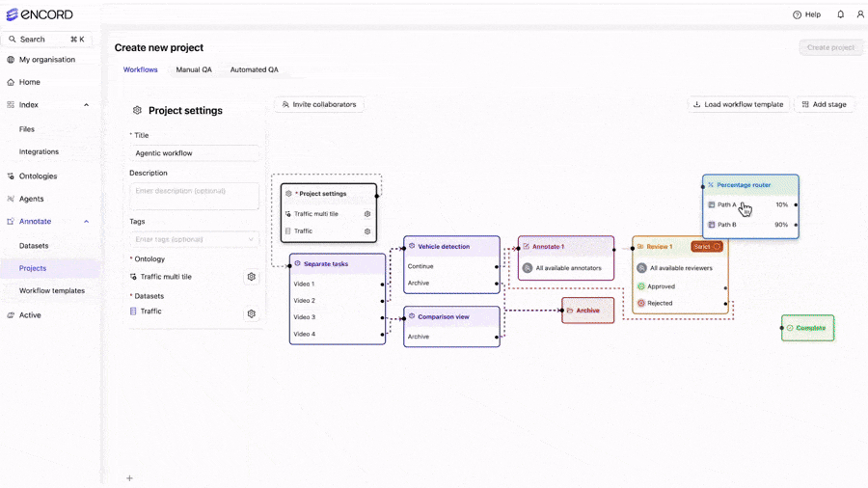Switch to the Workflows tab
The width and height of the screenshot is (868, 488).
(140, 69)
